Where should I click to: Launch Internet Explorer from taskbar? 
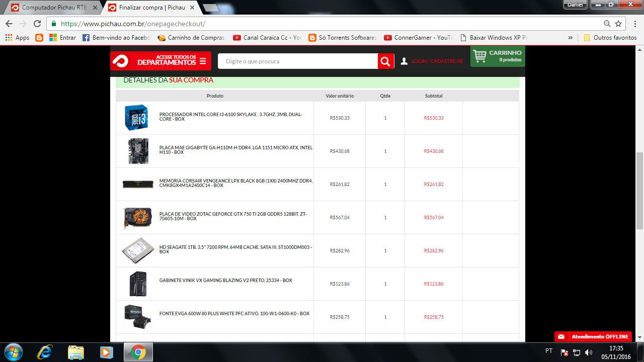45,352
